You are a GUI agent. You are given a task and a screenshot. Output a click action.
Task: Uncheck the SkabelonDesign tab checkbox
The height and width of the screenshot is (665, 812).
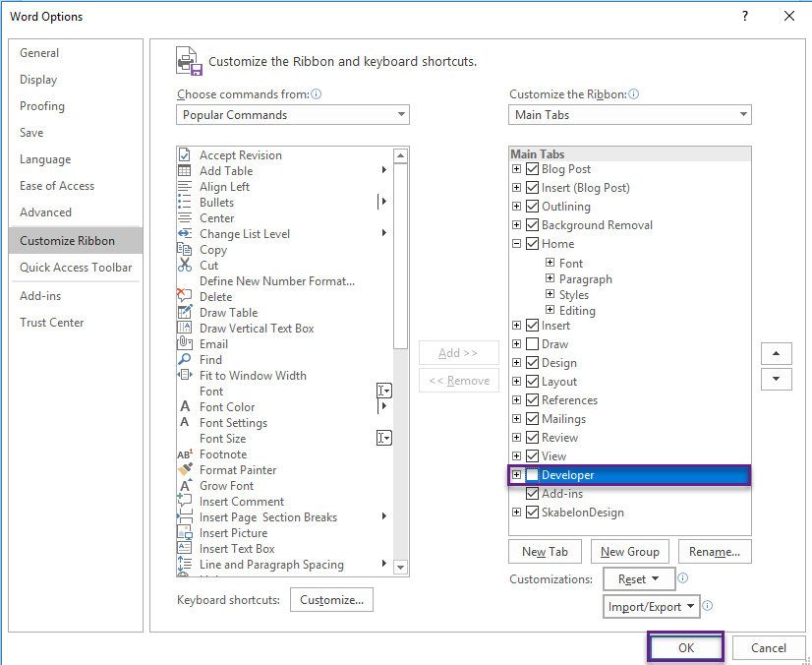[x=532, y=513]
